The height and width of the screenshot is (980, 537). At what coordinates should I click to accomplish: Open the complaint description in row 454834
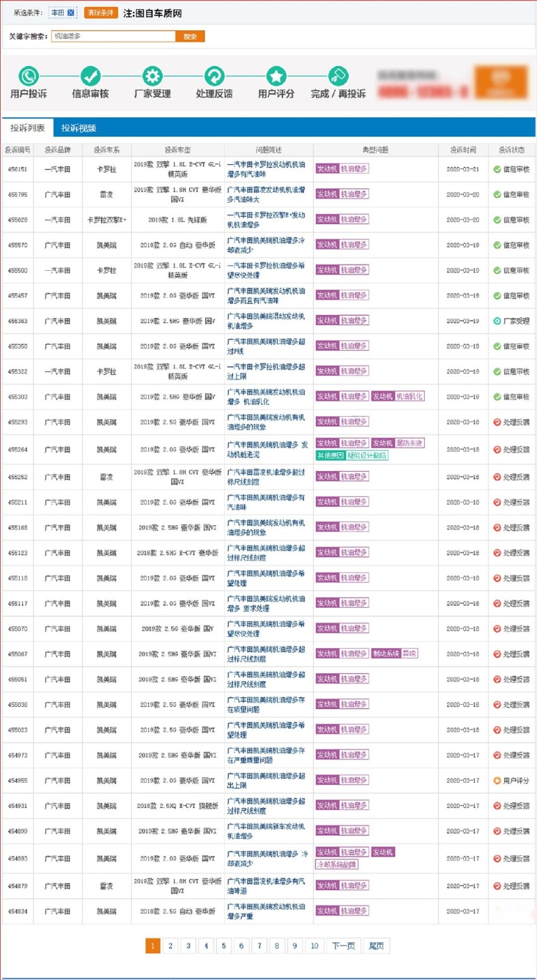tap(266, 911)
